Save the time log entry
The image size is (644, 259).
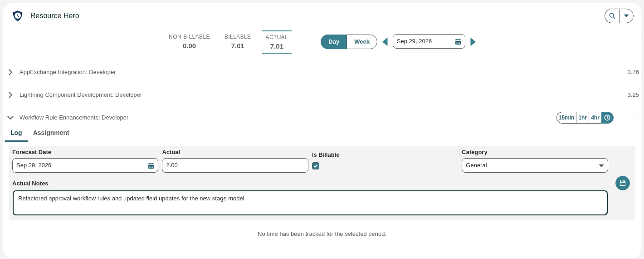(623, 183)
